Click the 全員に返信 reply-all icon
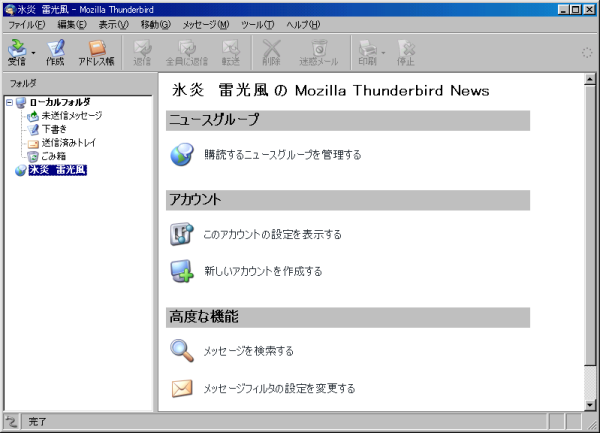600x433 pixels. coord(187,52)
